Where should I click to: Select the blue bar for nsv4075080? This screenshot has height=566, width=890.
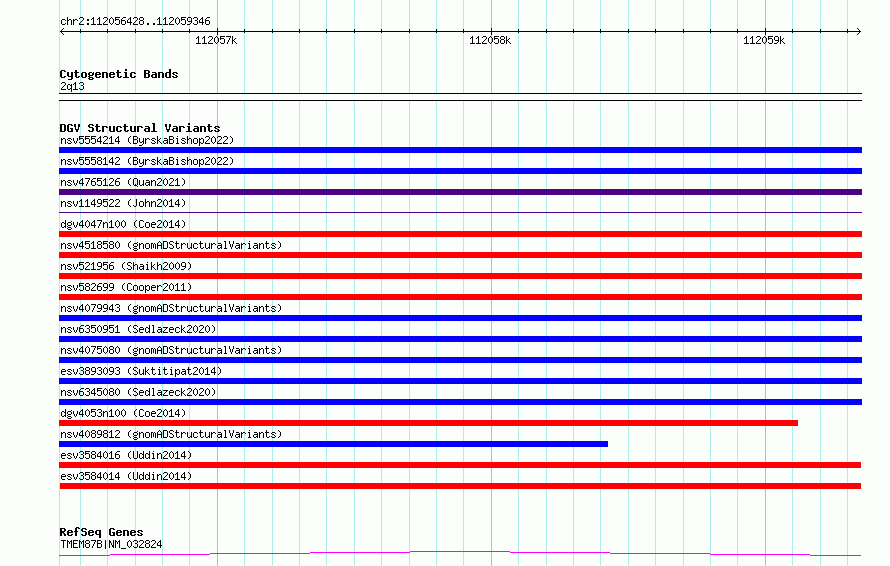(460, 360)
